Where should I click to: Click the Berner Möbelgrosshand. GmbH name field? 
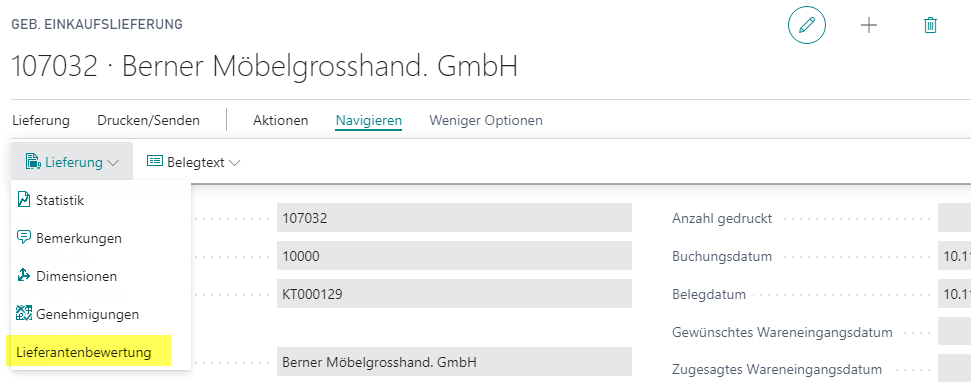pyautogui.click(x=454, y=362)
